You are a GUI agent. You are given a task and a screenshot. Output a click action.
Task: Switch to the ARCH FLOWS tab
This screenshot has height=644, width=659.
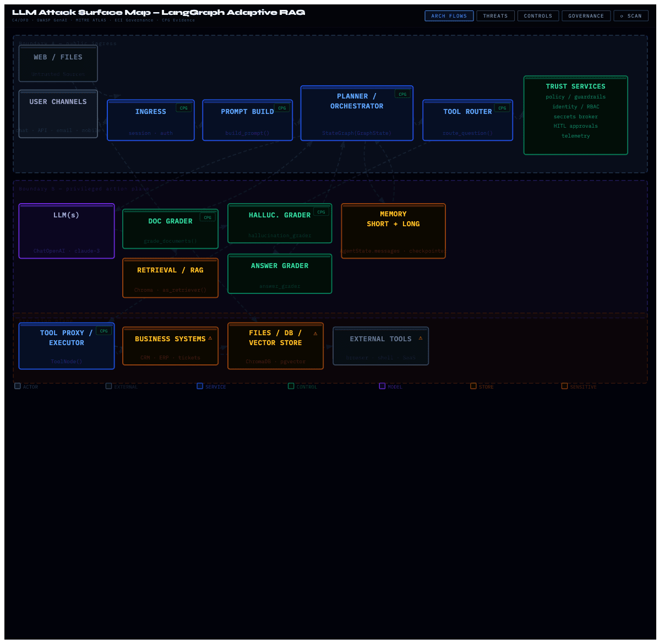click(449, 16)
